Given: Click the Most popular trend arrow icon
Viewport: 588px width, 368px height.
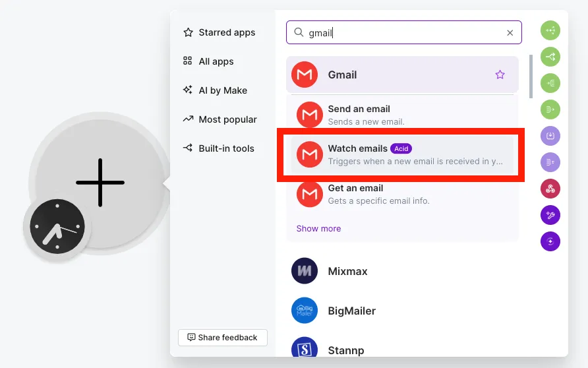Looking at the screenshot, I should coord(188,119).
